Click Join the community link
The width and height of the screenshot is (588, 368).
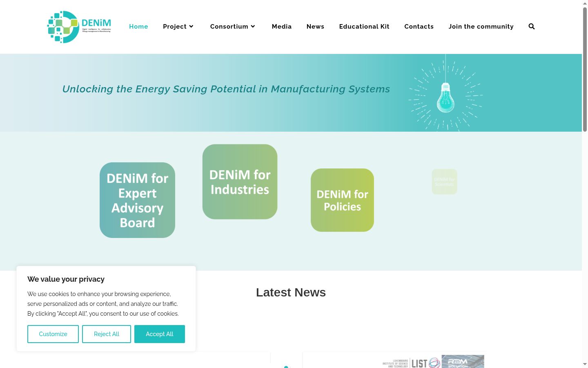click(481, 27)
